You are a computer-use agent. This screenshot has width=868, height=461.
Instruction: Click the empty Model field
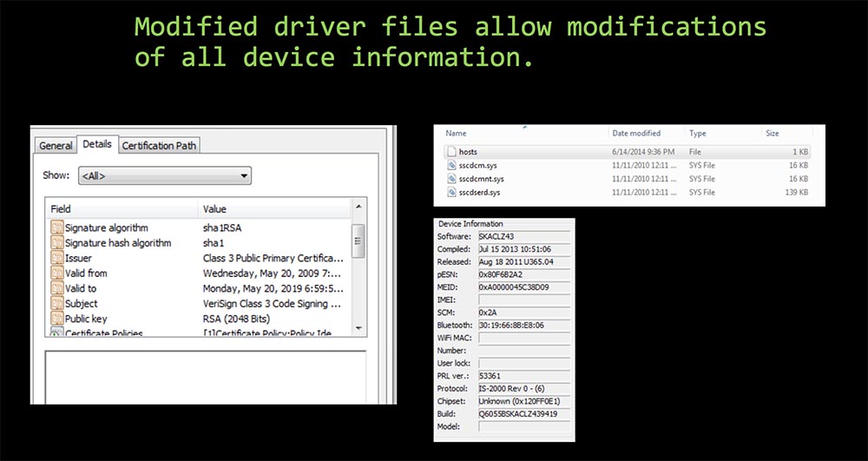point(523,426)
